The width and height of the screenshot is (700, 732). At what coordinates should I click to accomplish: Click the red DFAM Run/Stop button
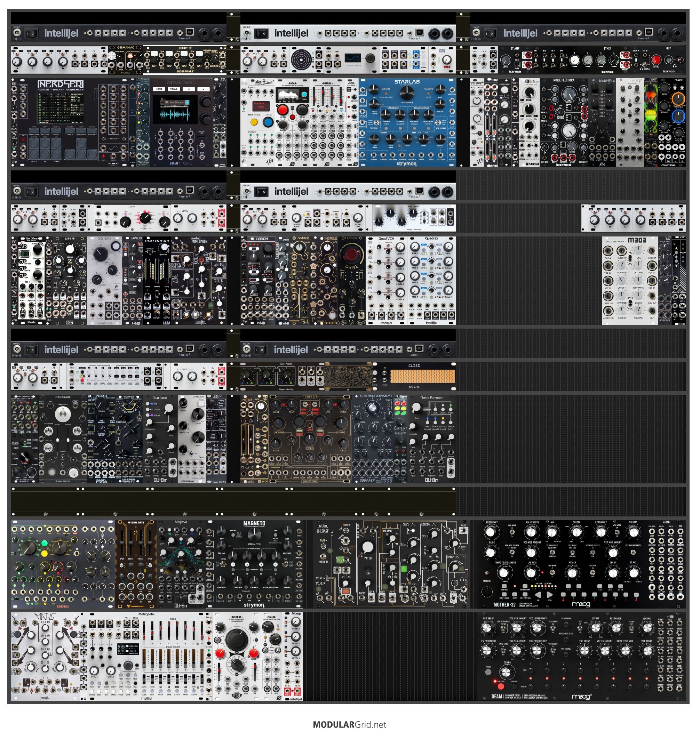500,686
